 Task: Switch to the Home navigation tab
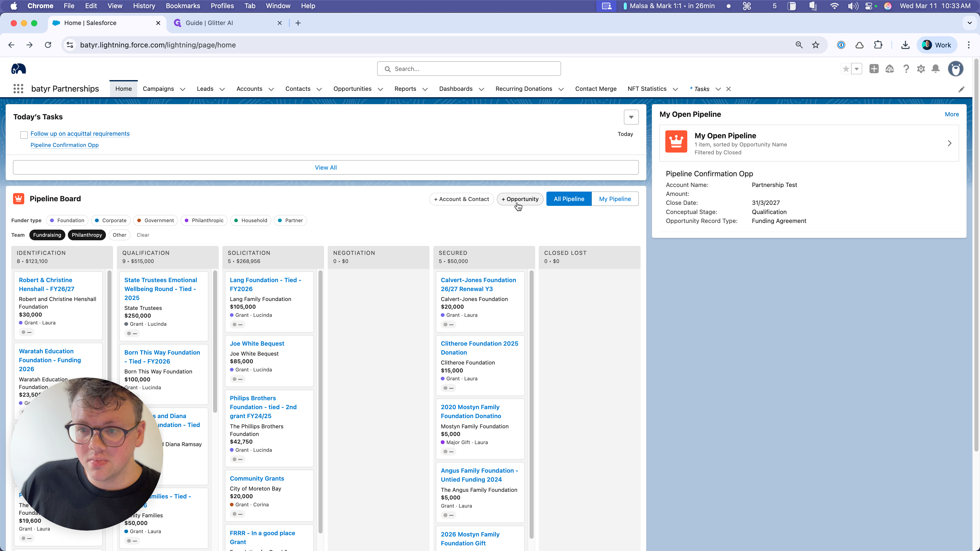tap(124, 89)
